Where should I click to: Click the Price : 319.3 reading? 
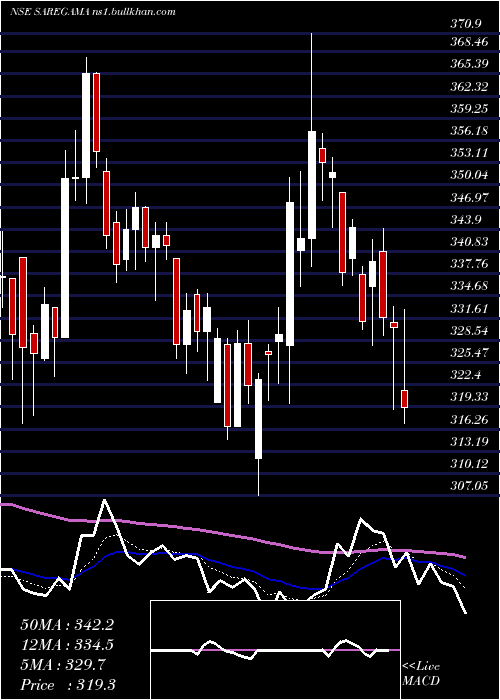click(68, 685)
